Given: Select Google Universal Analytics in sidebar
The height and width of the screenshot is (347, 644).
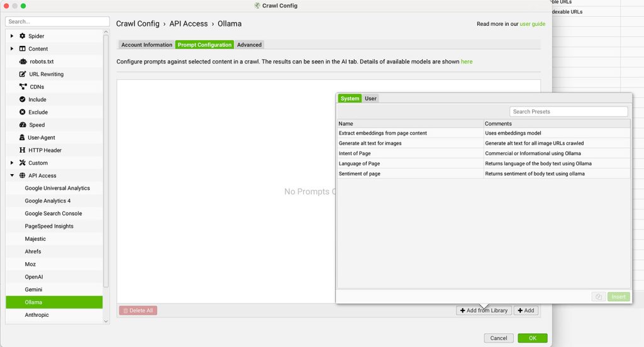Looking at the screenshot, I should pyautogui.click(x=54, y=188).
